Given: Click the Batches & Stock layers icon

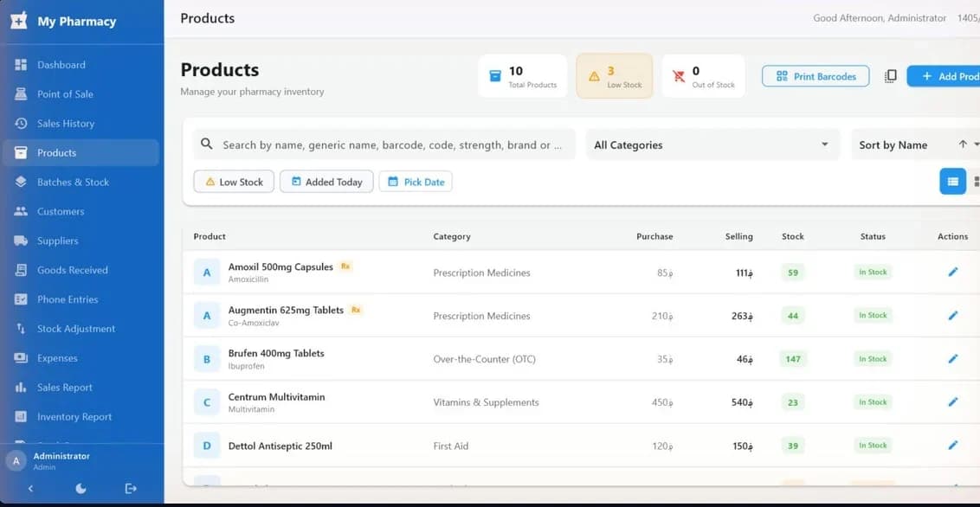Looking at the screenshot, I should click(x=22, y=182).
